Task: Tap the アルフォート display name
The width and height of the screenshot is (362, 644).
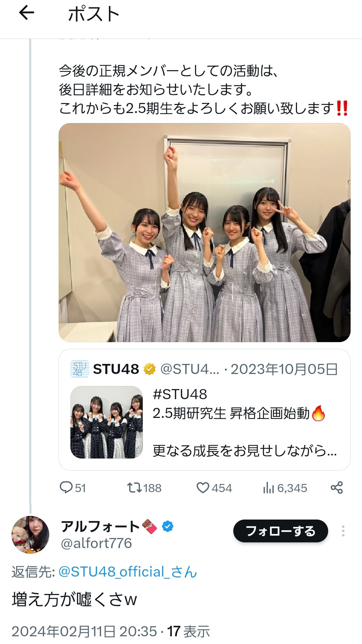Action: [x=100, y=526]
